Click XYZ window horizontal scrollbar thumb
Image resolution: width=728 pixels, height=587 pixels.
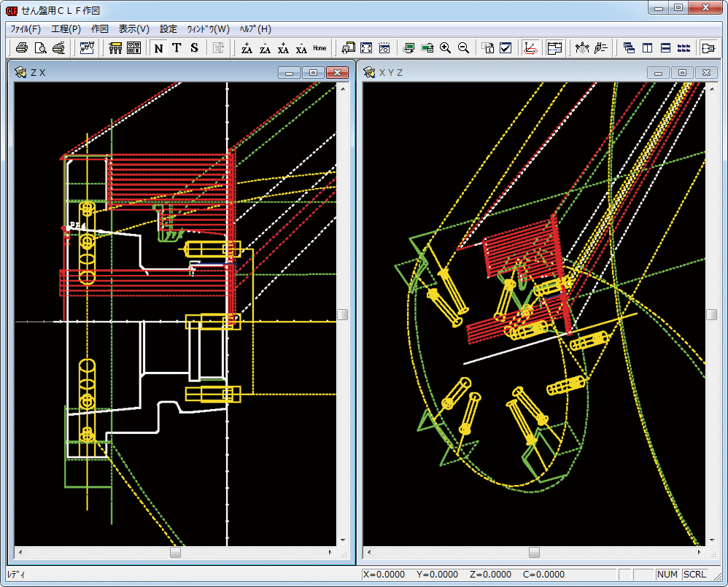coord(535,552)
